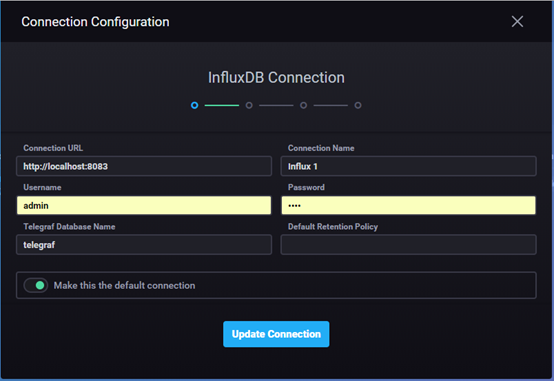Screen dimensions: 554x381
Task: Focus the Password input field
Action: (408, 205)
